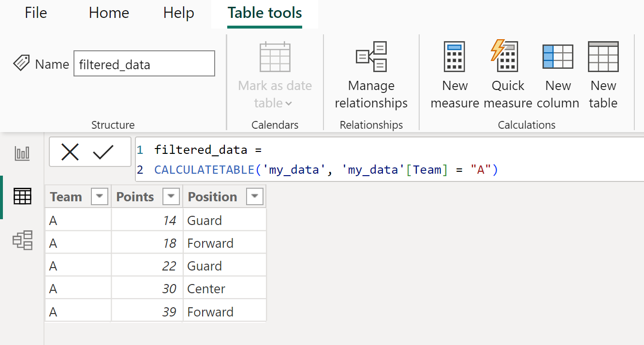Click the Name tag icon
644x345 pixels.
click(22, 63)
